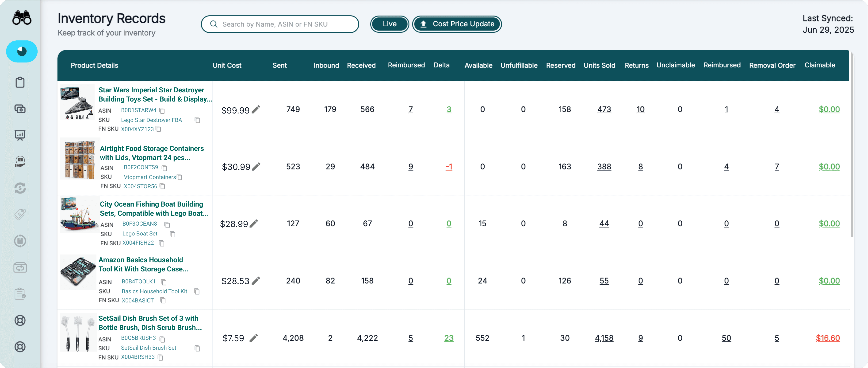Click the presentation chart sidebar icon
868x368 pixels.
(x=20, y=135)
